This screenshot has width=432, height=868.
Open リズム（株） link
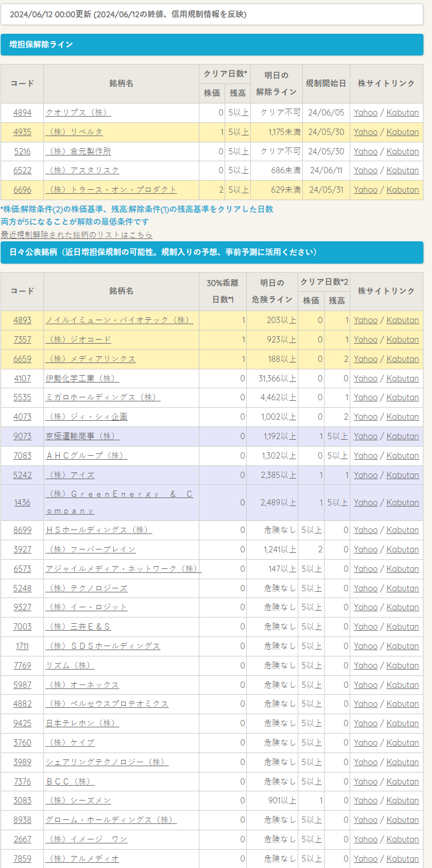[70, 666]
